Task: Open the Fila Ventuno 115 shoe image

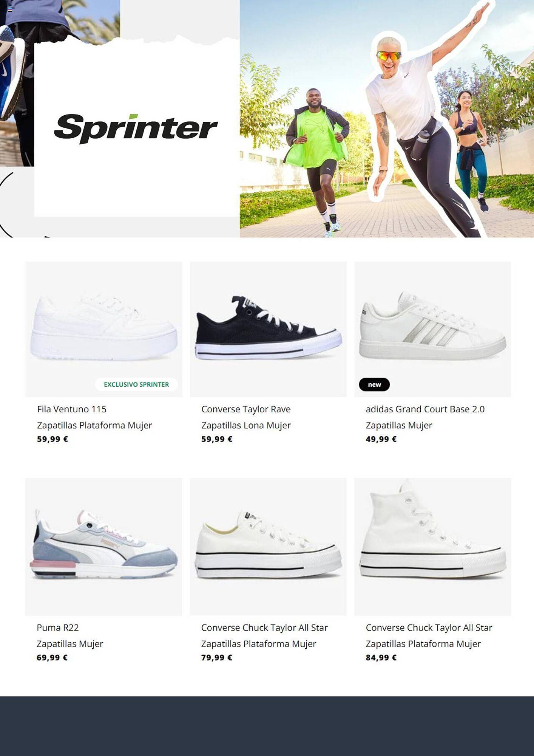Action: point(104,329)
